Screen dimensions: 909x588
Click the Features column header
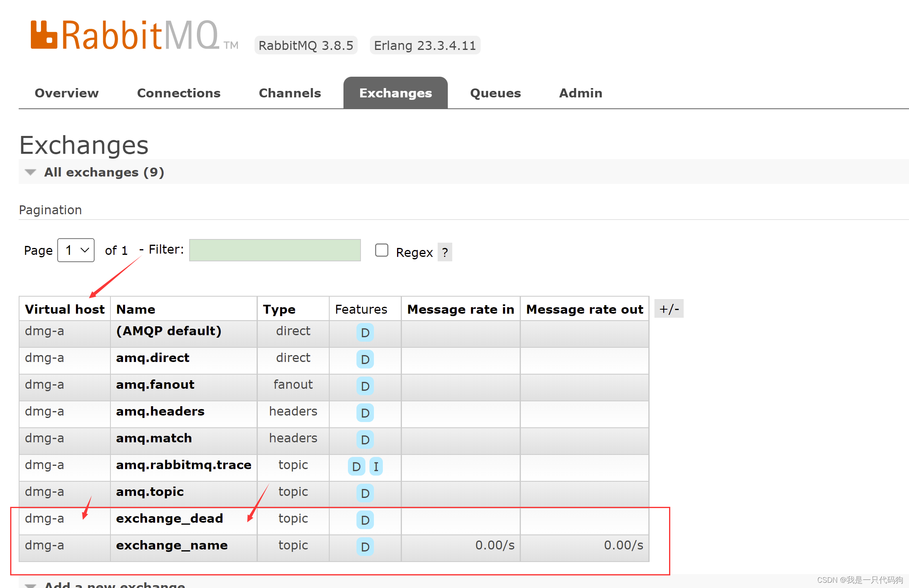pos(361,309)
